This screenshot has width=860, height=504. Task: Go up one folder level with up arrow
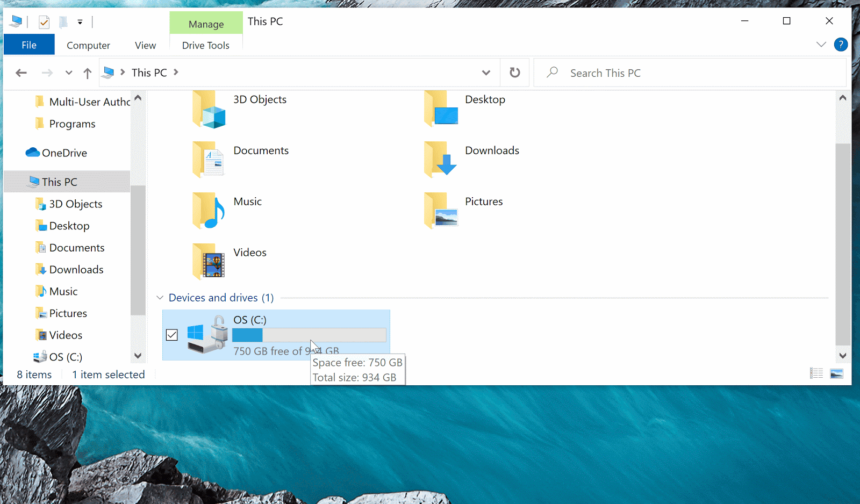[88, 73]
